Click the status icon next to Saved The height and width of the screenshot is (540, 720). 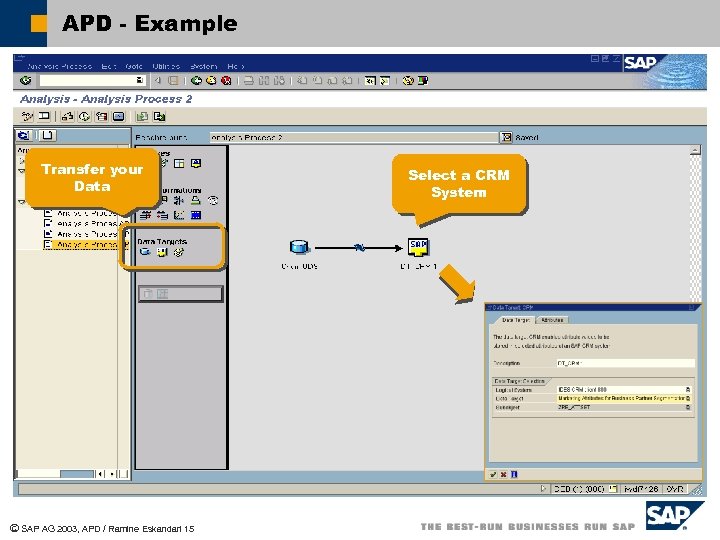pos(506,137)
